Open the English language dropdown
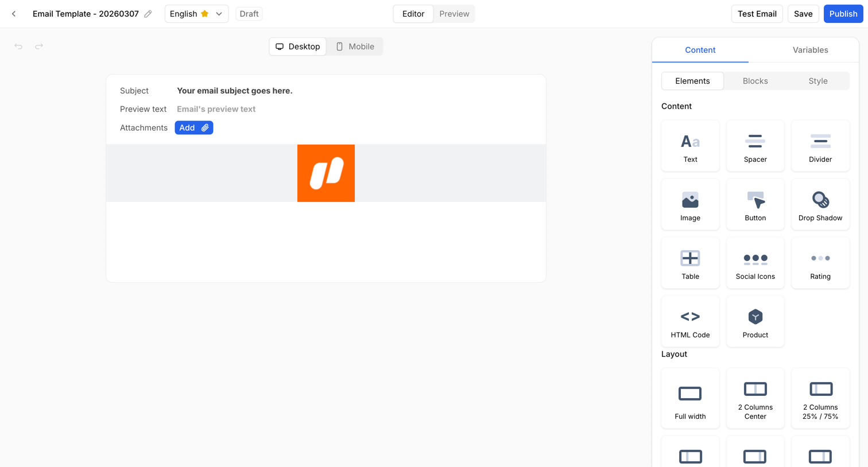This screenshot has width=868, height=467. [196, 14]
